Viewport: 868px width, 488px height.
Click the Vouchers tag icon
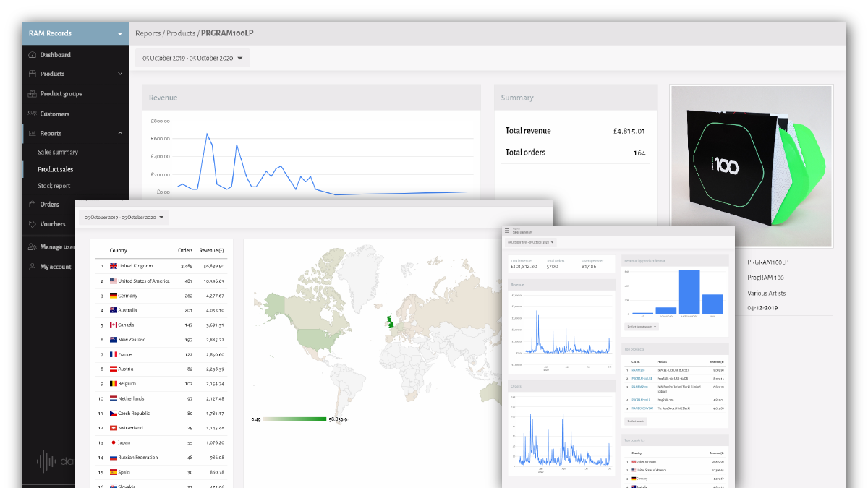coord(31,223)
